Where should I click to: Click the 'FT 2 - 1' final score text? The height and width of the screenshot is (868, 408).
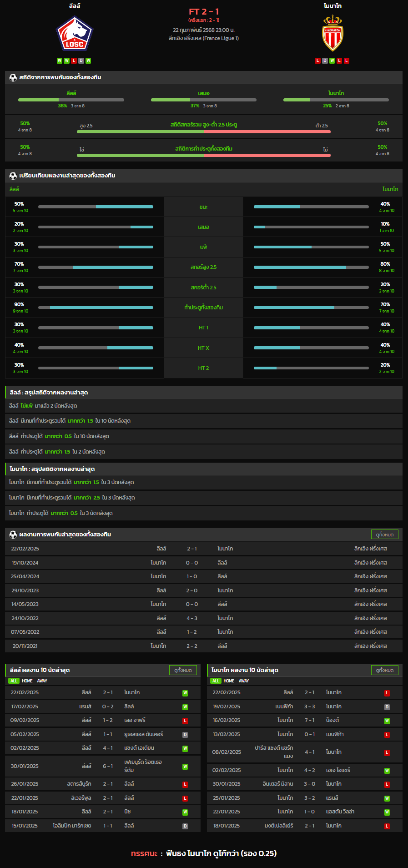click(204, 12)
